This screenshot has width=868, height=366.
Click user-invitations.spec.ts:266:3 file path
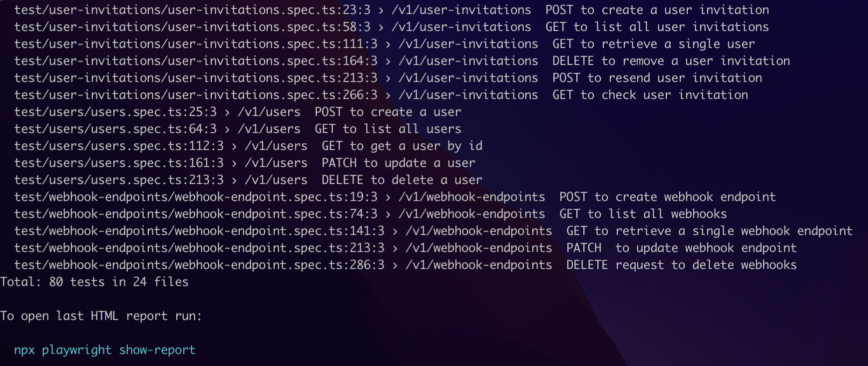coord(196,95)
